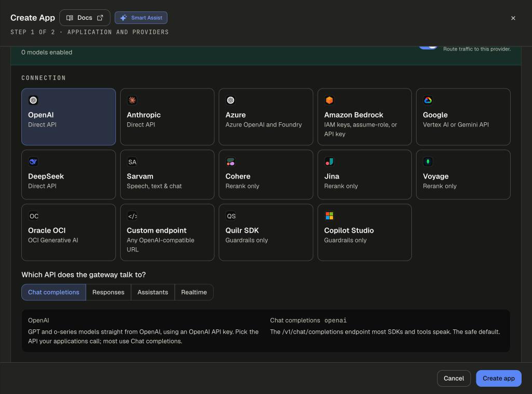Image resolution: width=532 pixels, height=394 pixels.
Task: Click the Create app button
Action: pos(498,378)
